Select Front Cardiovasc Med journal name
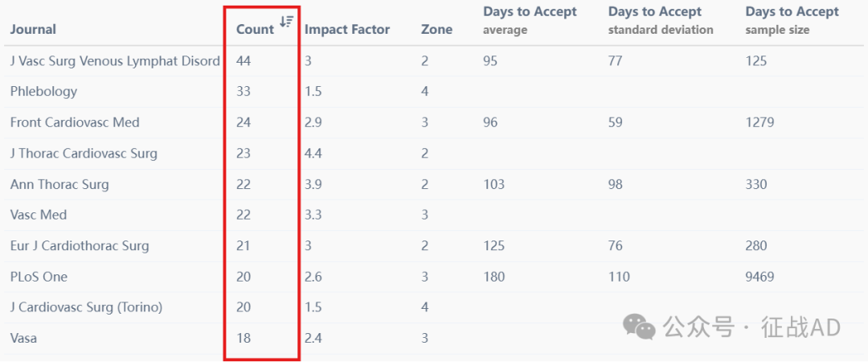 point(75,122)
